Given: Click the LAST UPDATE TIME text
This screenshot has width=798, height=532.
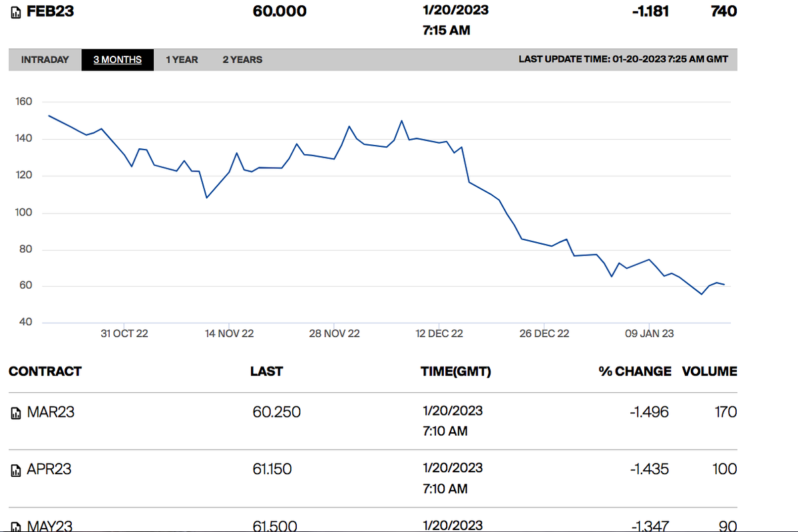Looking at the screenshot, I should pos(623,59).
